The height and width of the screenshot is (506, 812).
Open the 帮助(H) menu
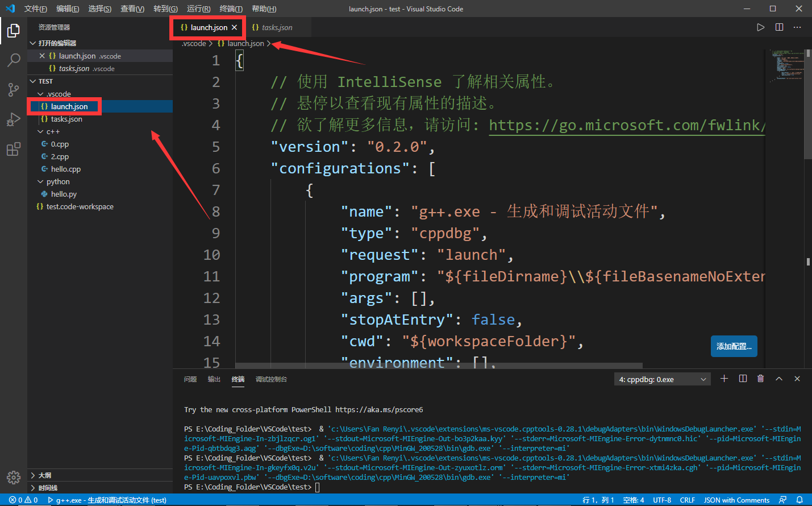tap(264, 9)
